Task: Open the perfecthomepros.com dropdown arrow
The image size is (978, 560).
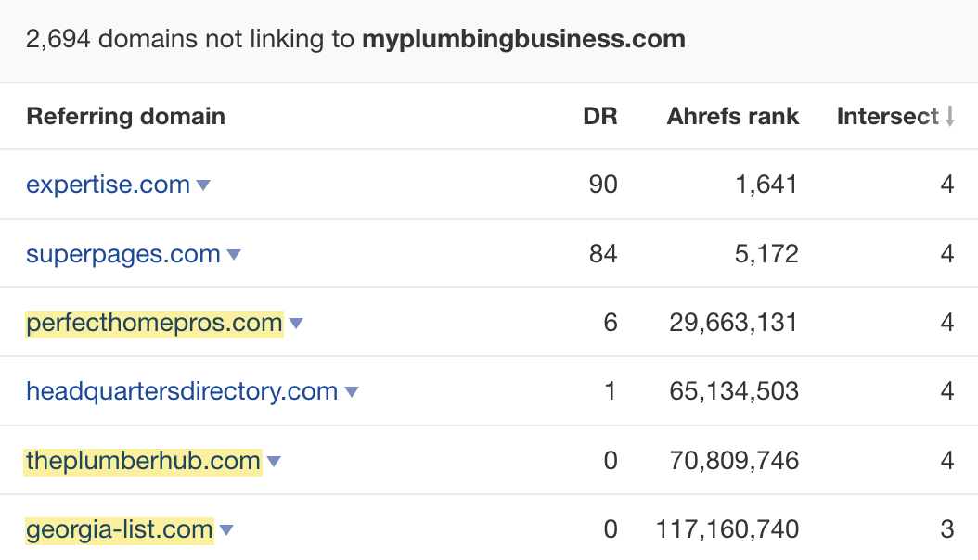Action: [x=295, y=323]
